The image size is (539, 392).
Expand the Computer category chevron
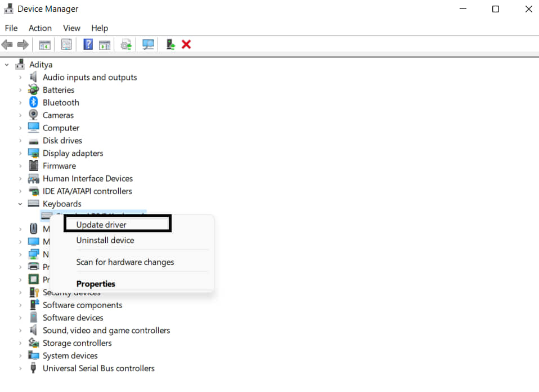20,128
